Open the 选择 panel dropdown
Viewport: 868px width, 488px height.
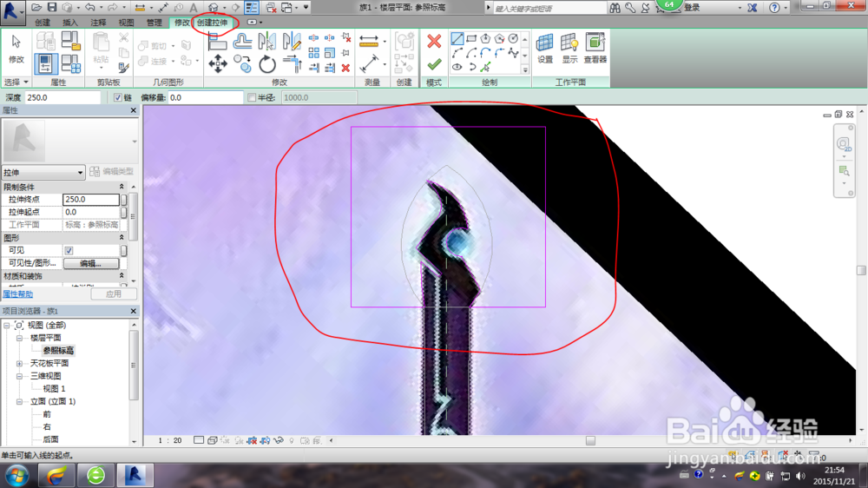tap(16, 82)
